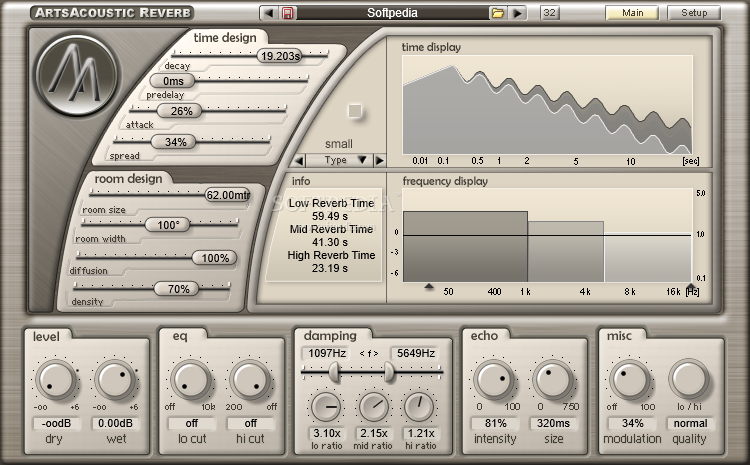Click the room size handle 62.00mtr

(x=228, y=195)
